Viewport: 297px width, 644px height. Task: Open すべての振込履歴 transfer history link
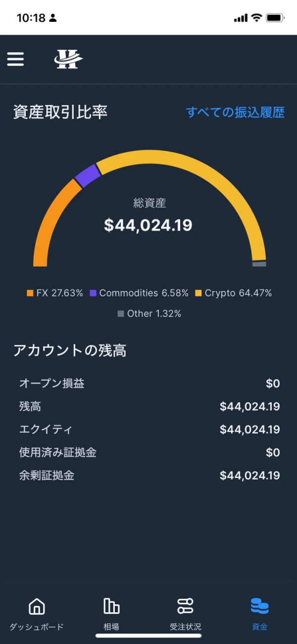[x=236, y=113]
